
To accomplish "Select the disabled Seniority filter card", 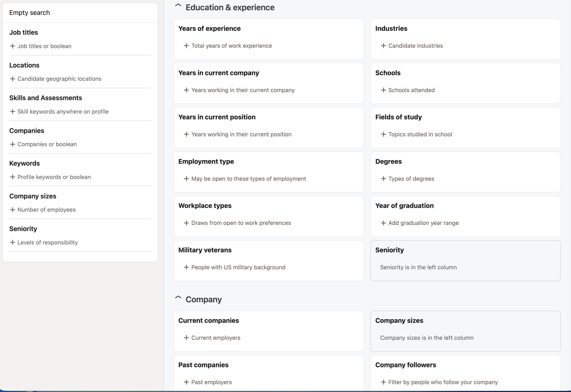I will point(465,261).
